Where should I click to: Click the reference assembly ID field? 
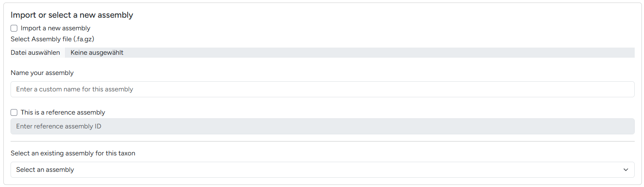click(322, 126)
